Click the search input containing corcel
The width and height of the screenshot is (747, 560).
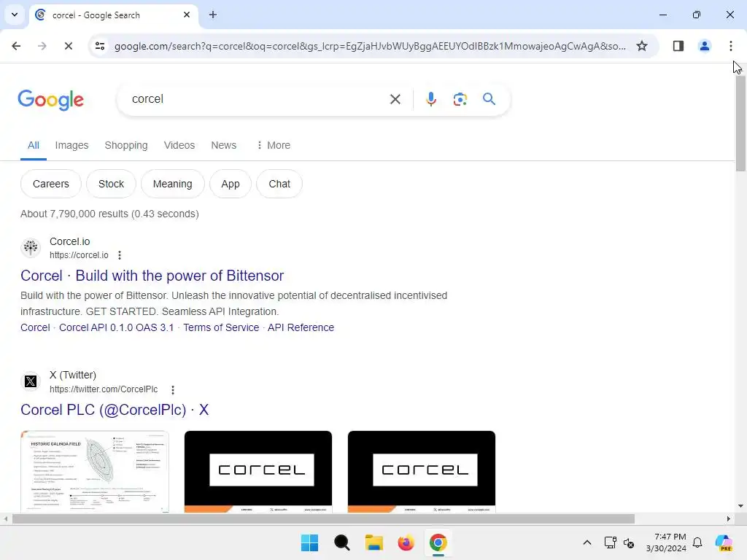[x=258, y=99]
